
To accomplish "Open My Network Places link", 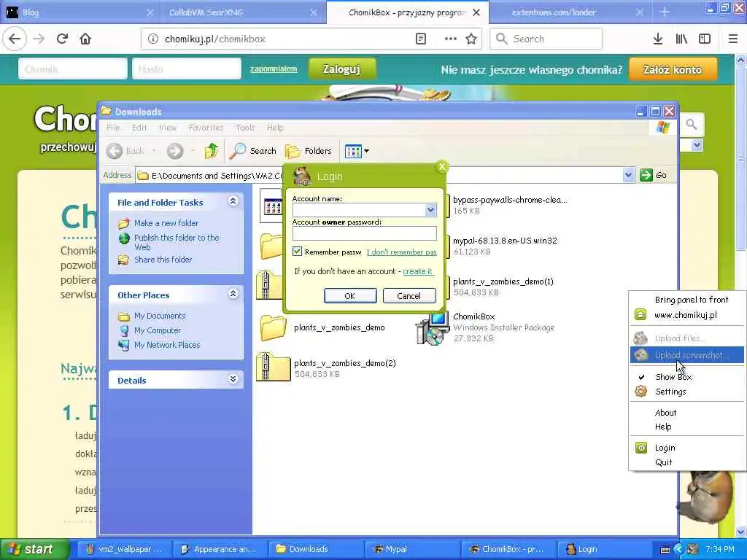I will tap(167, 345).
